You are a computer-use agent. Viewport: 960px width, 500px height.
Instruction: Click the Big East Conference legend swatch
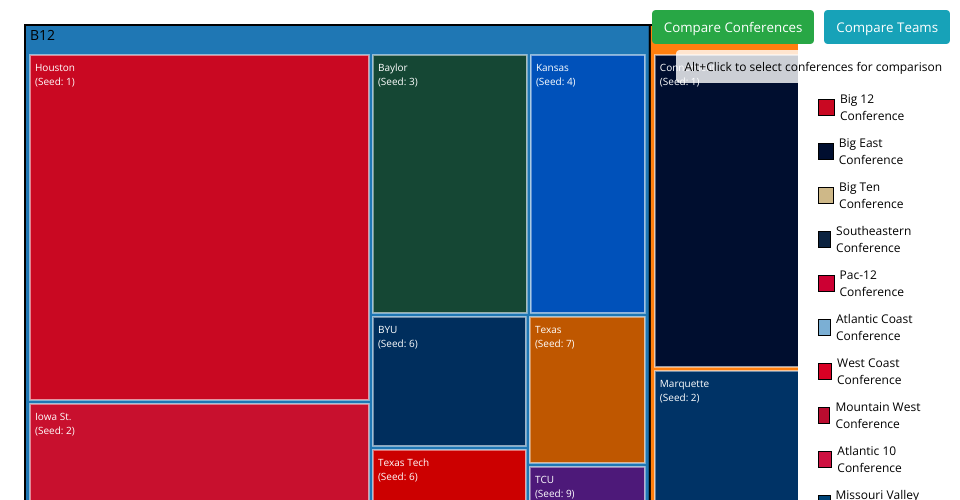pyautogui.click(x=826, y=151)
